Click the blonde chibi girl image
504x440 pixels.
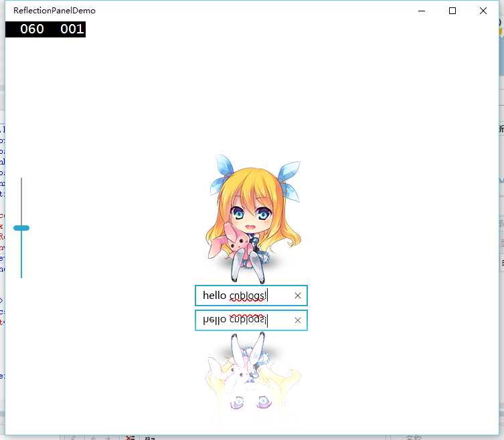click(253, 219)
